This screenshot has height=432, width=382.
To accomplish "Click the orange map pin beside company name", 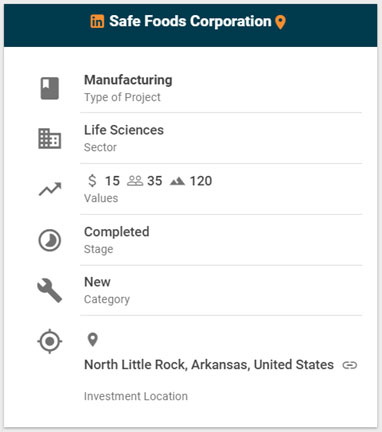I will [281, 22].
